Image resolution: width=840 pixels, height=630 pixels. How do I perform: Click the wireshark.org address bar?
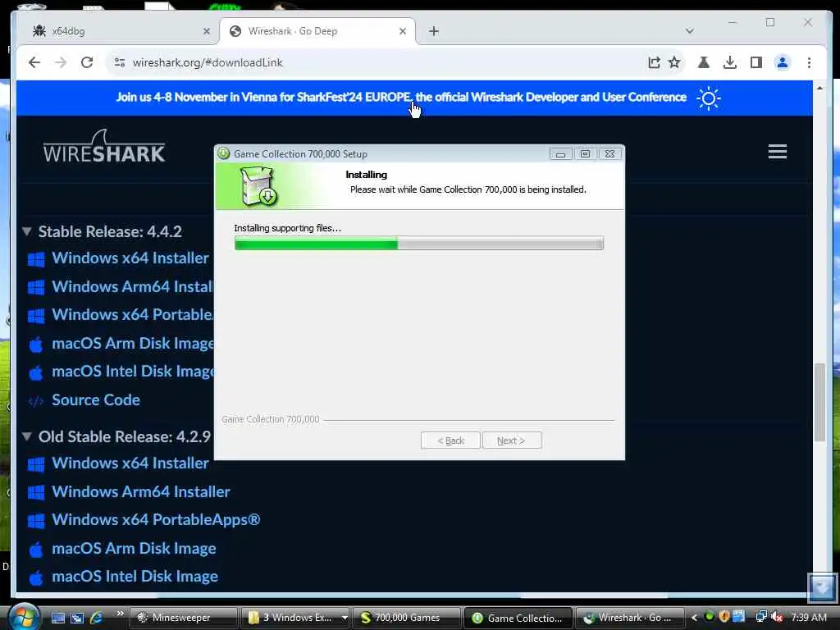(375, 62)
